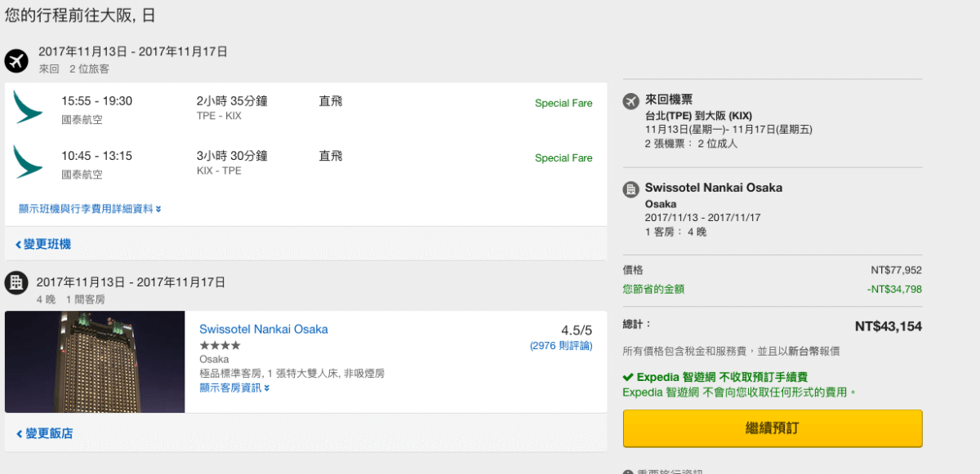Image resolution: width=980 pixels, height=474 pixels.
Task: Click the four-star rating of Swissotel
Action: tap(219, 345)
